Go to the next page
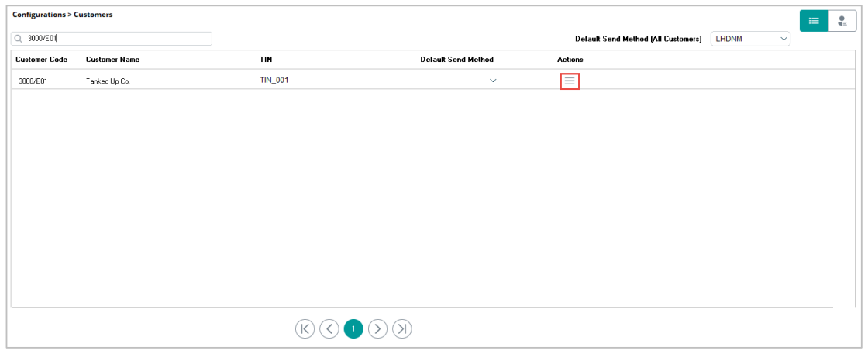 pyautogui.click(x=377, y=329)
